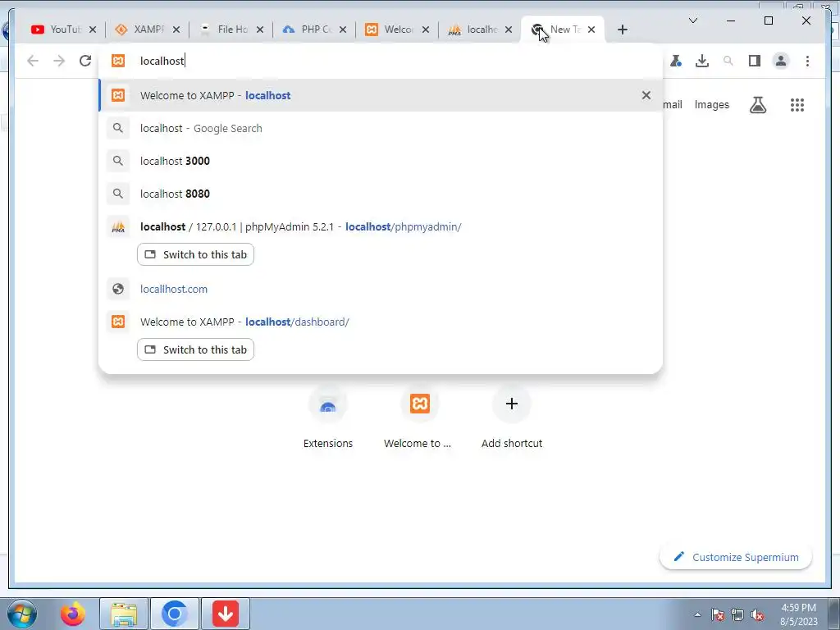Click Switch to this tab under phpMyAdmin
The width and height of the screenshot is (840, 630).
195,254
